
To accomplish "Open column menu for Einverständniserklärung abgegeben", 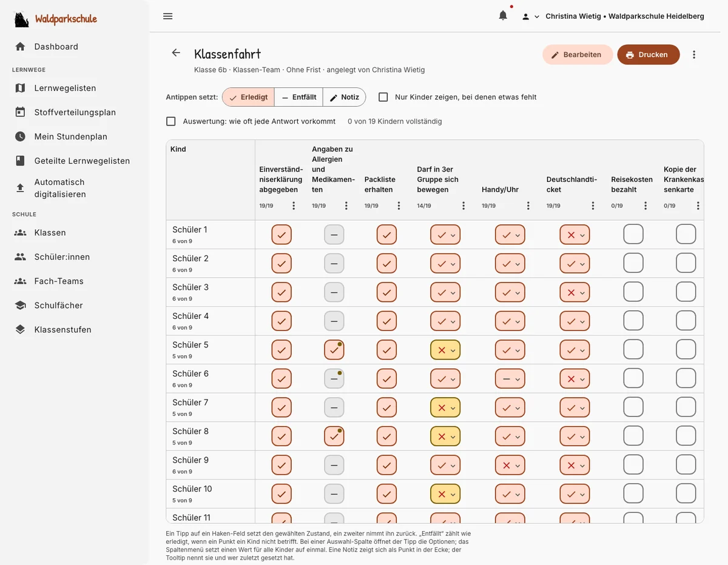I will (x=294, y=206).
